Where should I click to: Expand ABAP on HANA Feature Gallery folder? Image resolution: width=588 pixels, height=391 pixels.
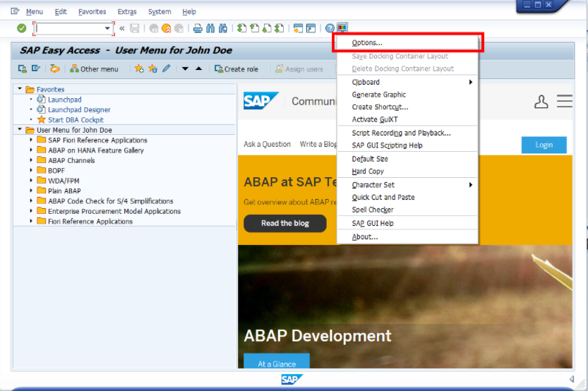[x=31, y=150]
